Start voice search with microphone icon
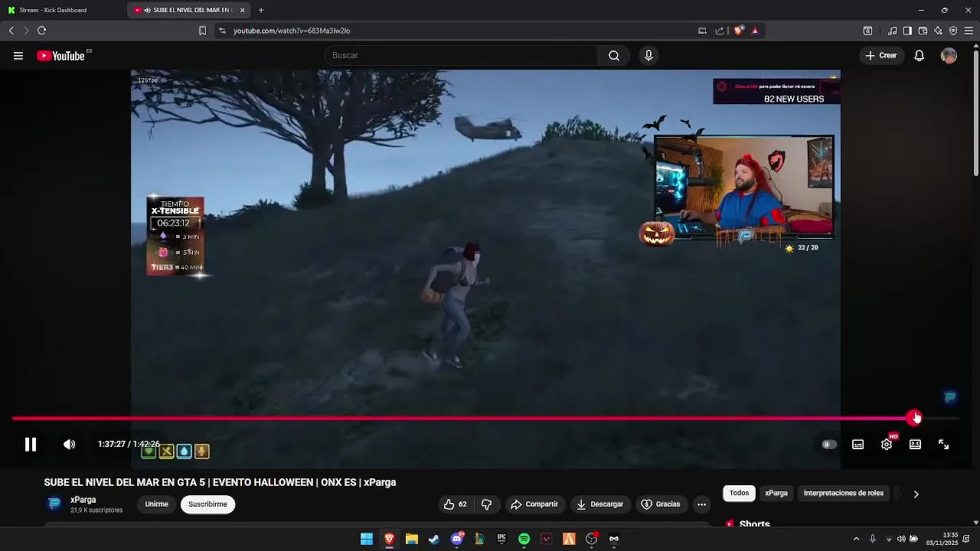The width and height of the screenshot is (980, 551). coord(648,56)
